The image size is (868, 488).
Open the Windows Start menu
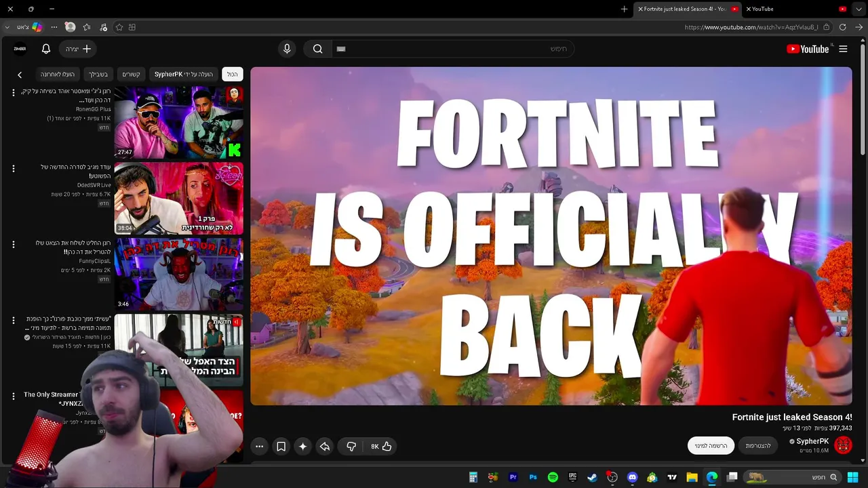[x=853, y=477]
